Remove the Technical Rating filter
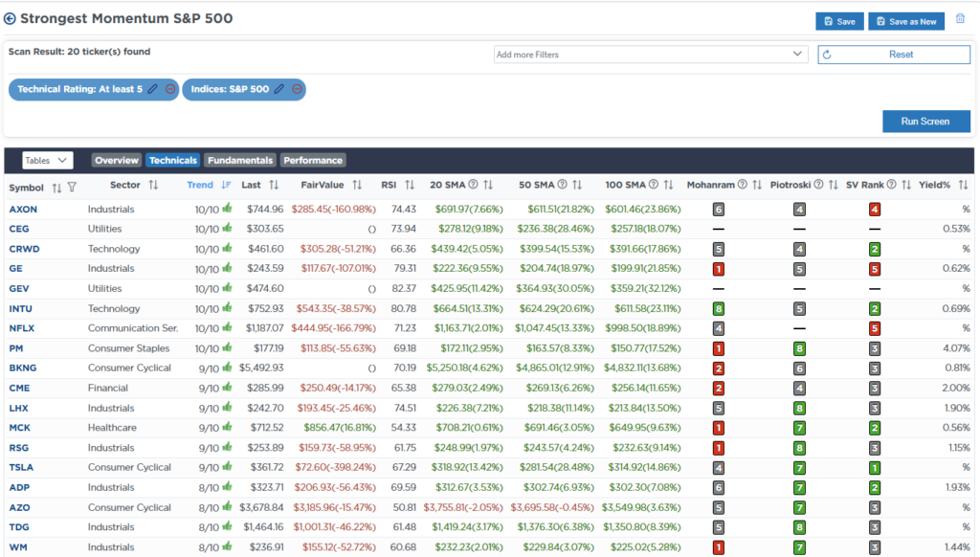 [170, 89]
